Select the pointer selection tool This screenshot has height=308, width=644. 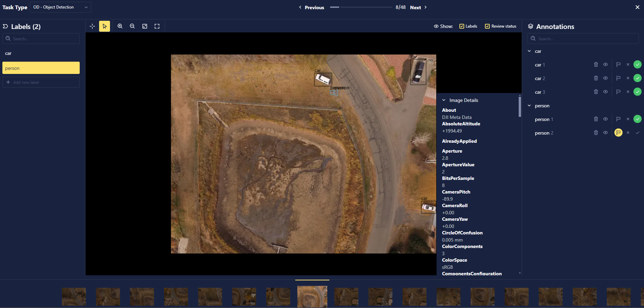pos(105,26)
